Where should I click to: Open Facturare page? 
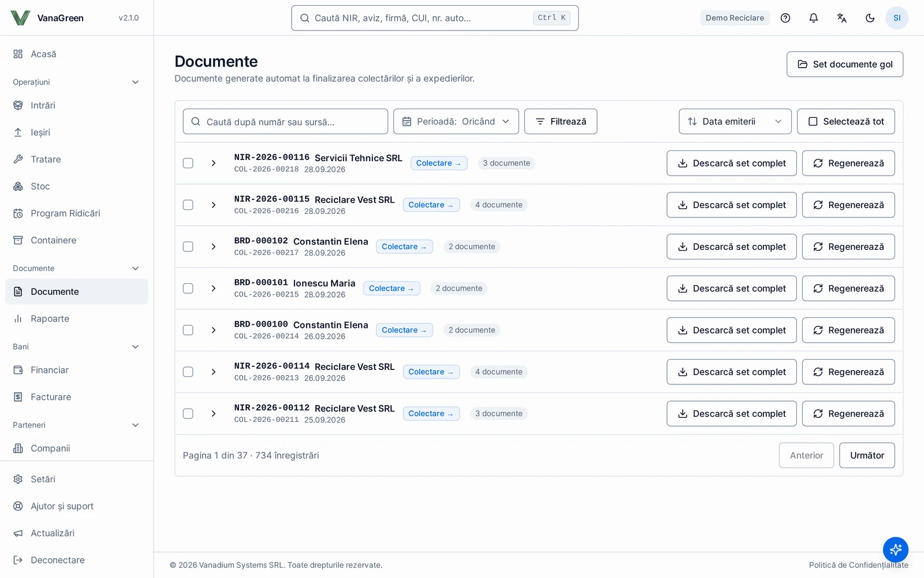point(77,397)
